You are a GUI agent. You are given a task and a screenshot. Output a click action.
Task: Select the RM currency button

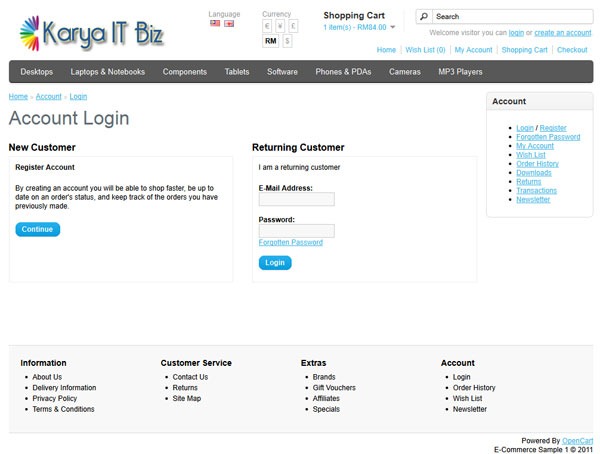[271, 41]
